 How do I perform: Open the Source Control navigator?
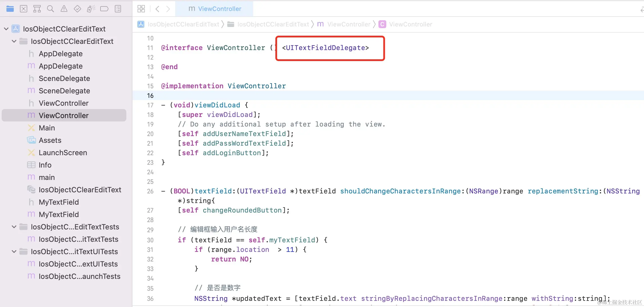pyautogui.click(x=24, y=9)
